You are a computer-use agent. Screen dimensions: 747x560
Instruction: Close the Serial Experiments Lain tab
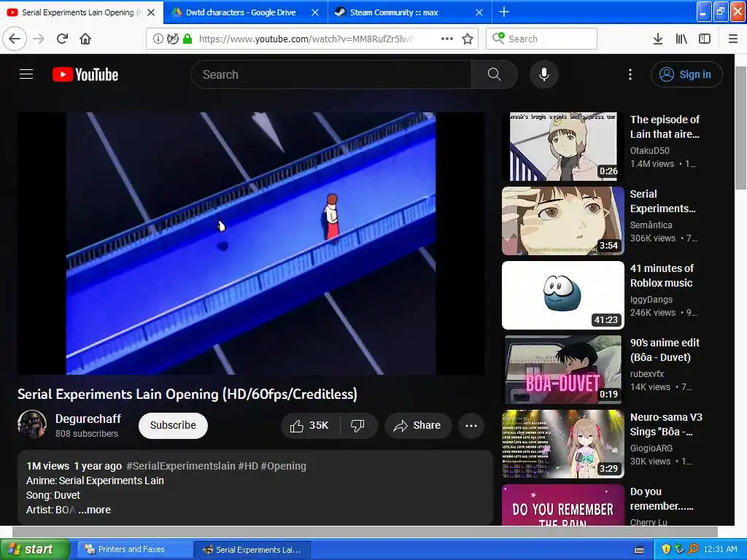[151, 12]
